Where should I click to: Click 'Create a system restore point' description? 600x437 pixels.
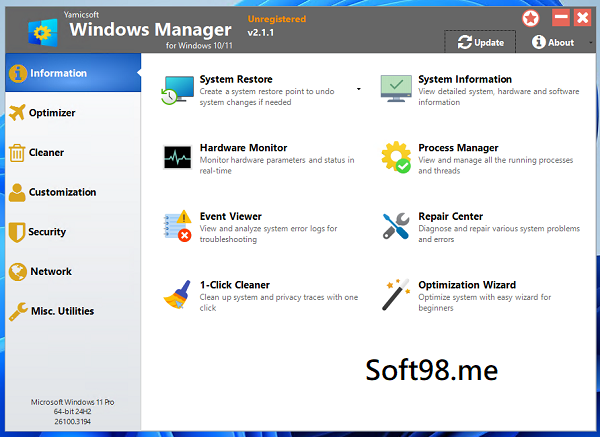coord(267,97)
